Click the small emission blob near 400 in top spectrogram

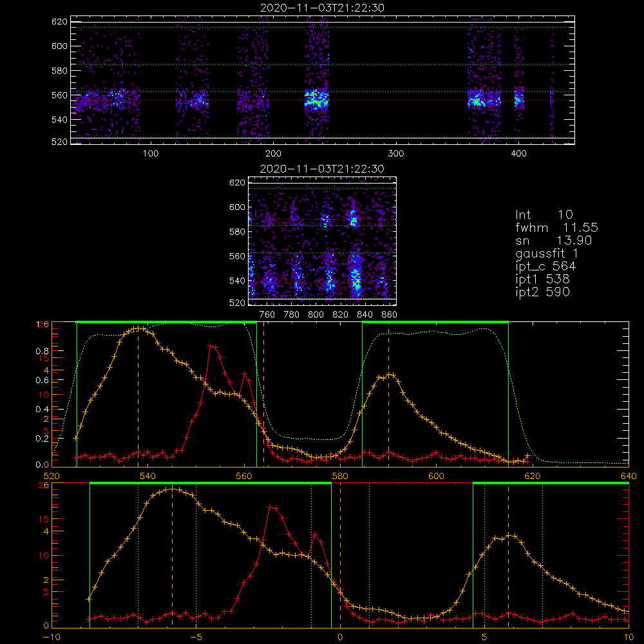(519, 100)
